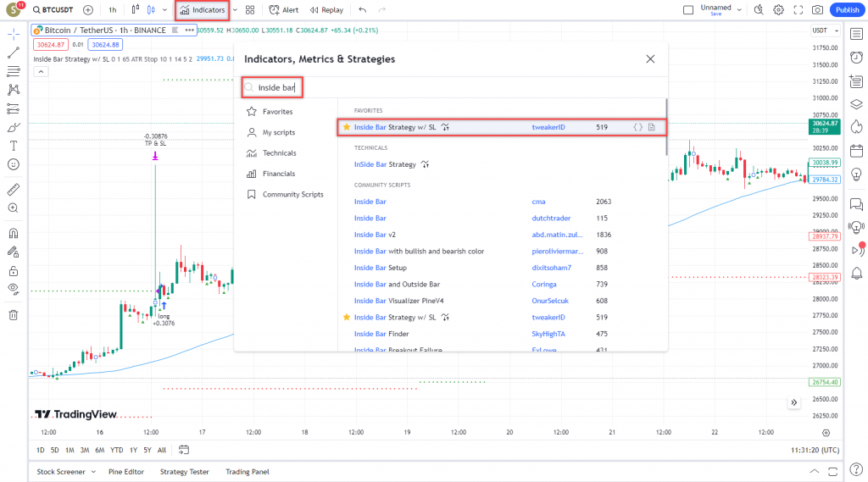Open chart settings gear icon
Image resolution: width=868 pixels, height=482 pixels.
point(778,10)
